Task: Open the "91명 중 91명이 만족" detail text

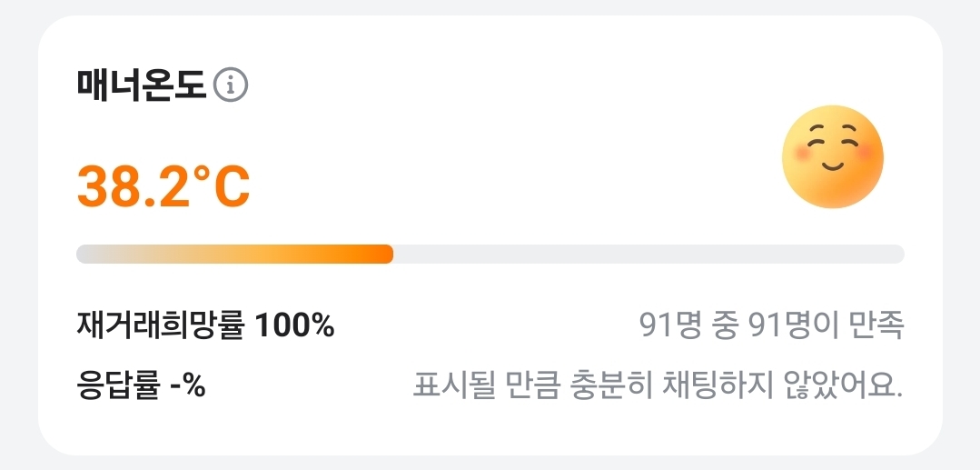Action: [x=771, y=325]
